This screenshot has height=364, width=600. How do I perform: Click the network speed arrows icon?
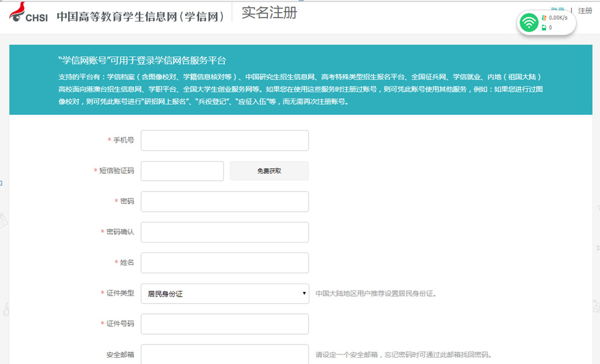pos(544,18)
